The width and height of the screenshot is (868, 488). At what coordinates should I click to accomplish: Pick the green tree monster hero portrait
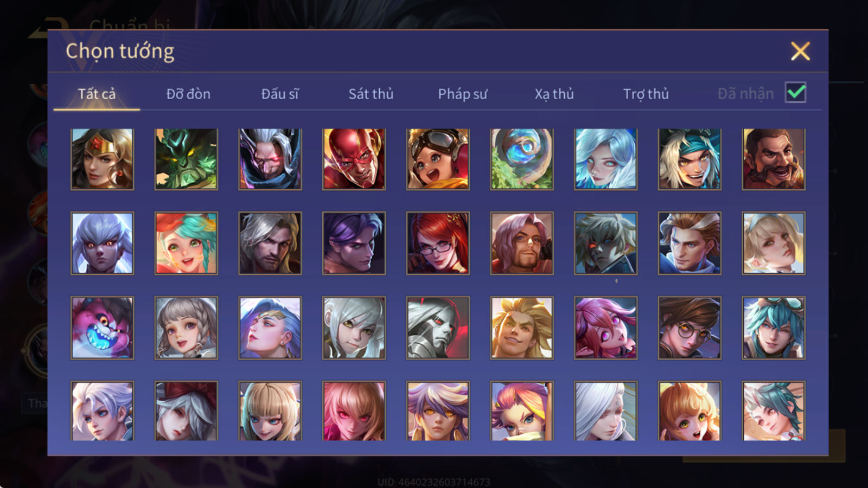coord(186,159)
